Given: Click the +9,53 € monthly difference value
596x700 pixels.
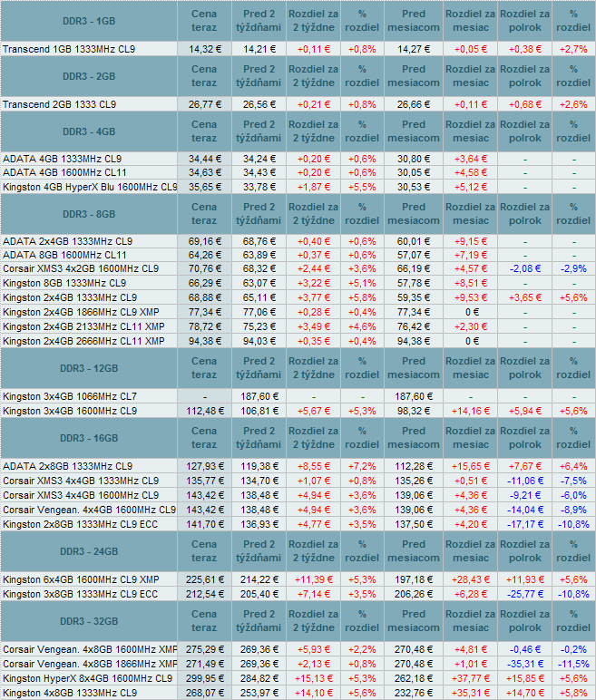Looking at the screenshot, I should point(471,297).
